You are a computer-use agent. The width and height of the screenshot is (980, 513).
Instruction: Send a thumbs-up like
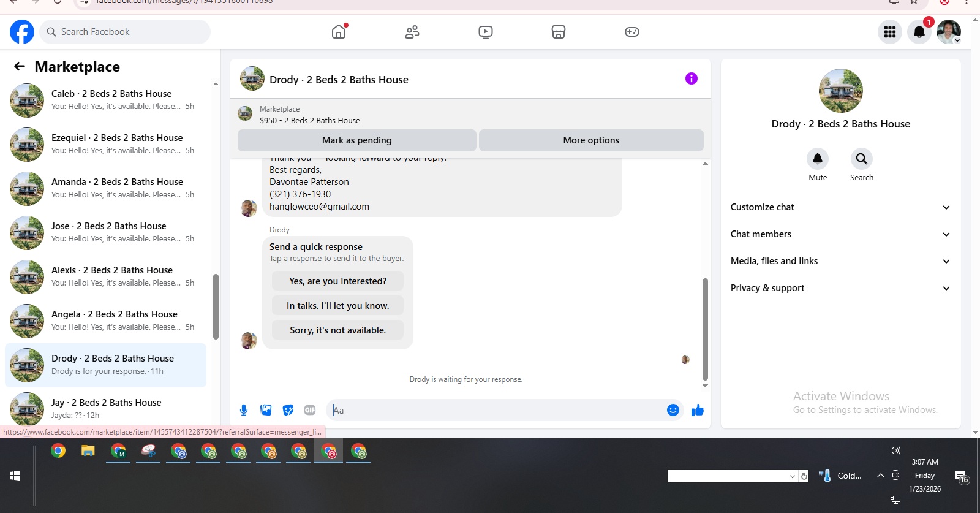click(698, 410)
